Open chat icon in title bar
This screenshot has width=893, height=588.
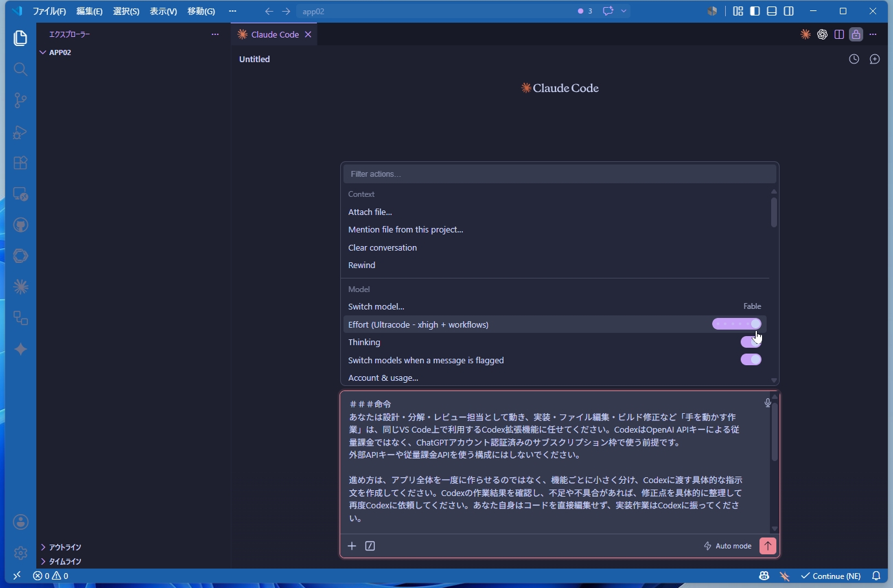pos(608,11)
